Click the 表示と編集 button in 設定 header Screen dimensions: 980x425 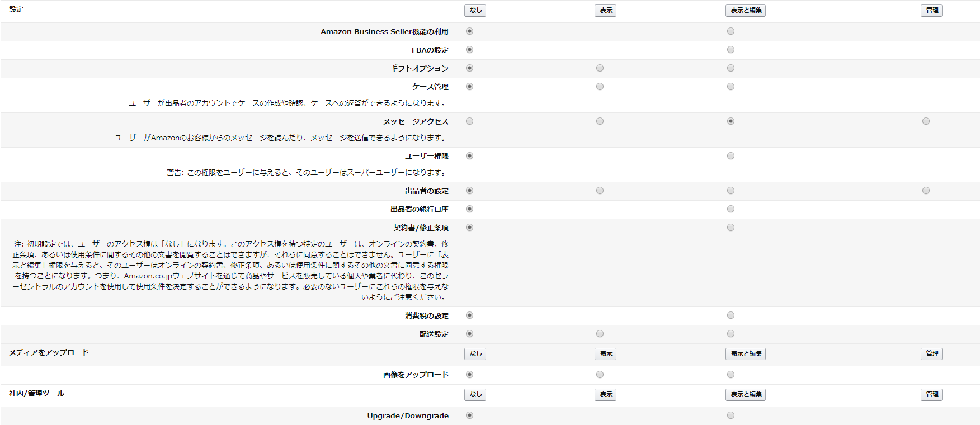point(745,11)
